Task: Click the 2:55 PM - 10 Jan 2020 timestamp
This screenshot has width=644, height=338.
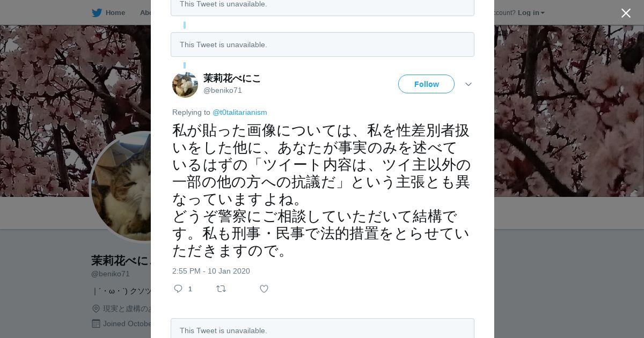Action: (211, 271)
